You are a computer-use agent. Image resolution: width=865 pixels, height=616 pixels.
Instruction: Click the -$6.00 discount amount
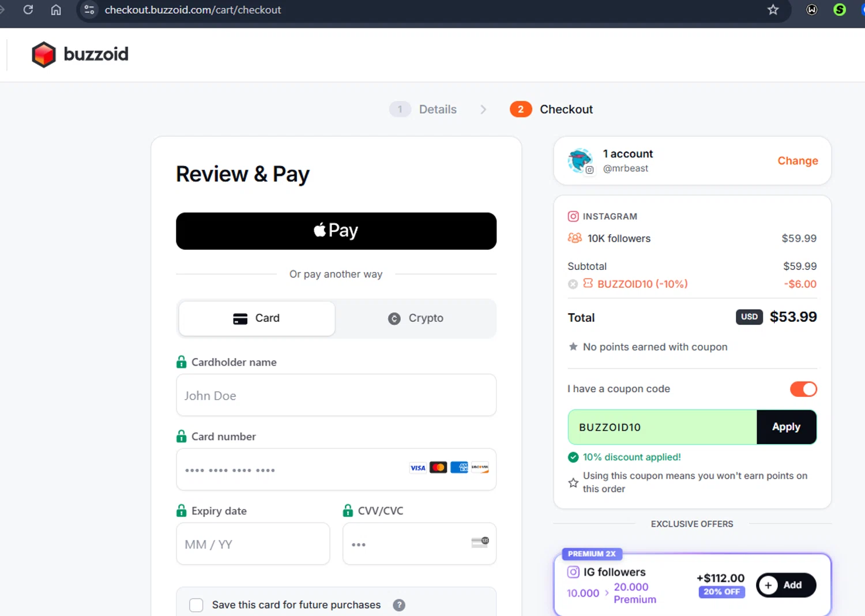[800, 284]
